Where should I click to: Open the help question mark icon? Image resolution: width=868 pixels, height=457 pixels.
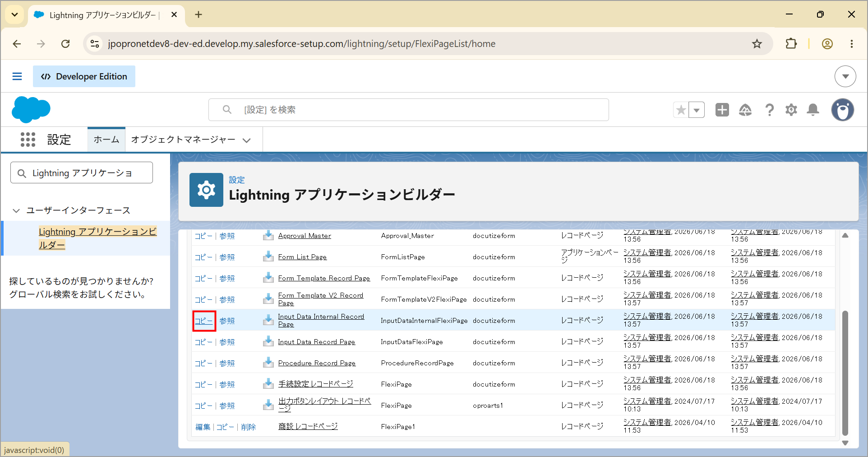[770, 110]
